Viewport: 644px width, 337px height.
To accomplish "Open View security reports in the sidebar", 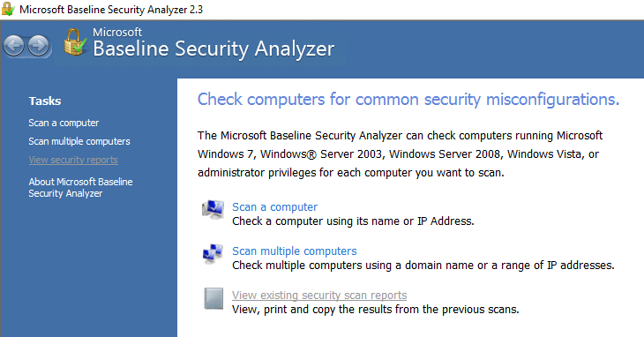I will coord(73,160).
